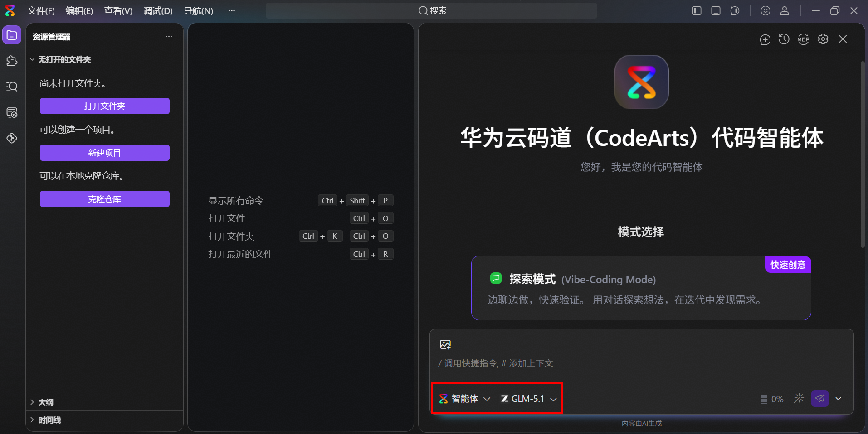Open the 查看(V) menu

[x=118, y=11]
